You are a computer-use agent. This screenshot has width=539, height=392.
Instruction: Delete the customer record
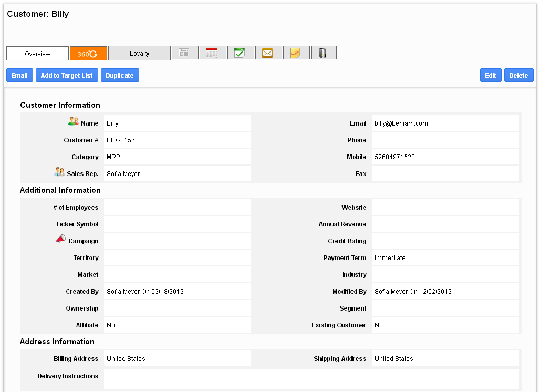pos(519,76)
